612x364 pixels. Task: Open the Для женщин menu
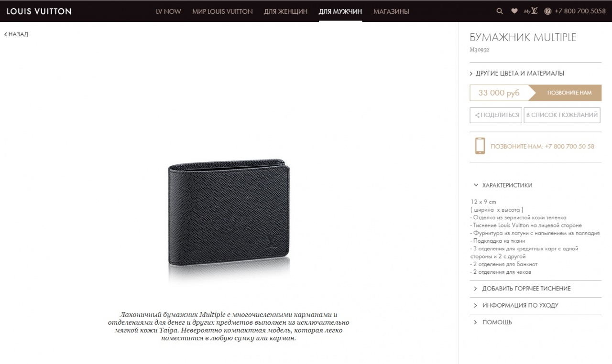(285, 11)
